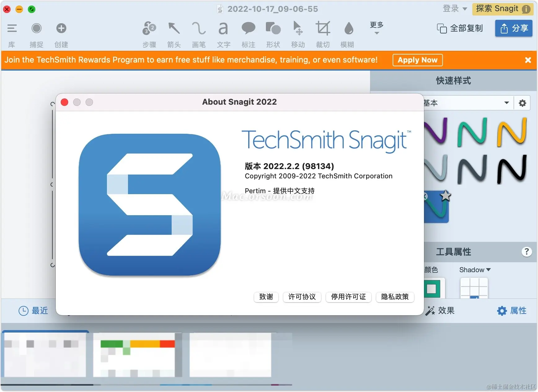Click the Copyright 2009-2022 TechSmith Corporation text
The width and height of the screenshot is (538, 392).
pos(319,176)
